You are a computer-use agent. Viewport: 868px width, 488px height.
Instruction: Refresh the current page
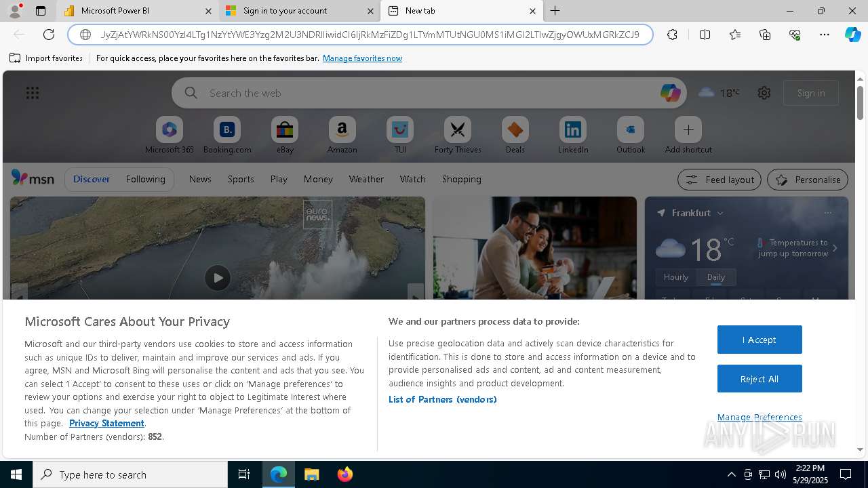pos(49,35)
